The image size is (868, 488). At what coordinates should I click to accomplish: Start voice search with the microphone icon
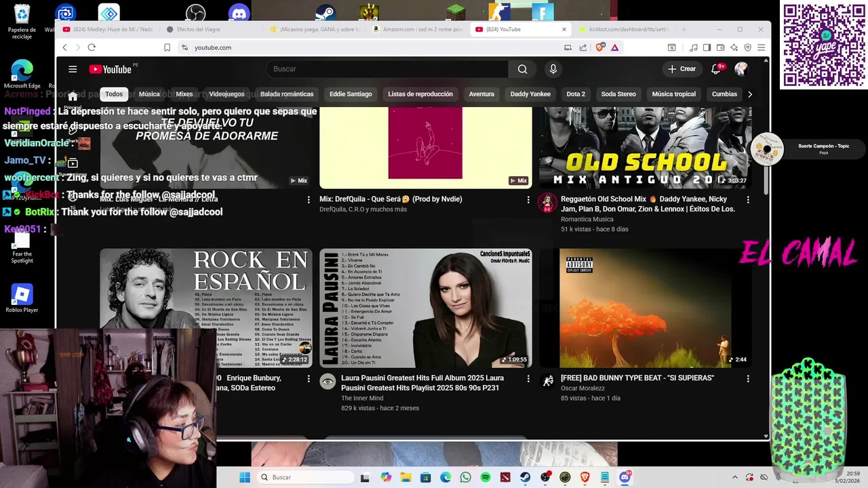553,69
